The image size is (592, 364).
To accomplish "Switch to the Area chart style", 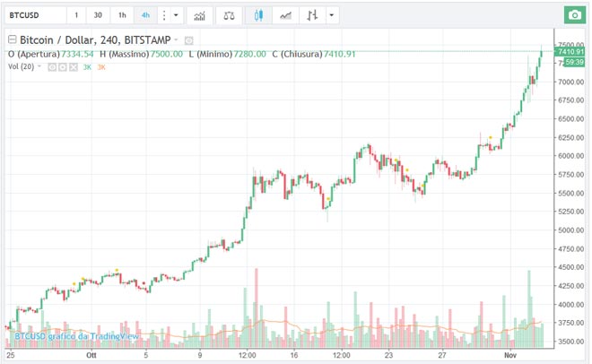I will pos(285,15).
